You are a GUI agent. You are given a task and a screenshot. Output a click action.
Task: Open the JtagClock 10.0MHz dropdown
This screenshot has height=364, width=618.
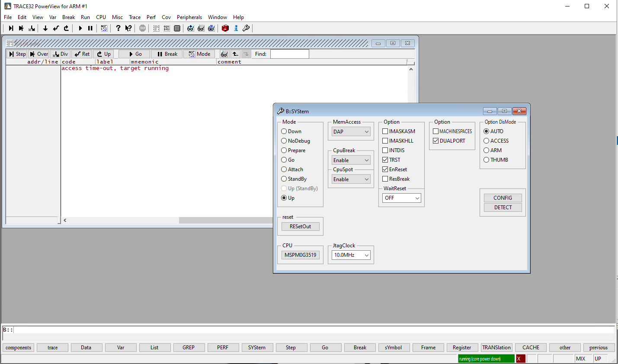point(351,255)
